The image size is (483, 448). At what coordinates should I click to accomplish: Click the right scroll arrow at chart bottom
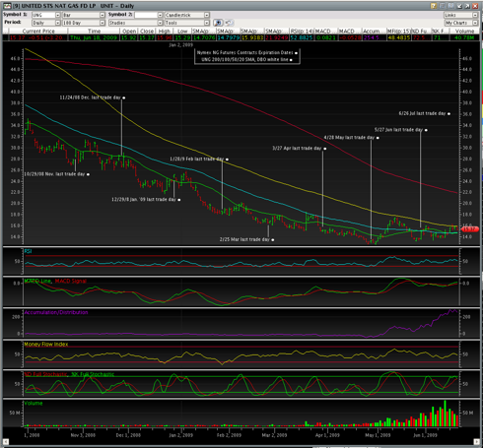pyautogui.click(x=477, y=442)
